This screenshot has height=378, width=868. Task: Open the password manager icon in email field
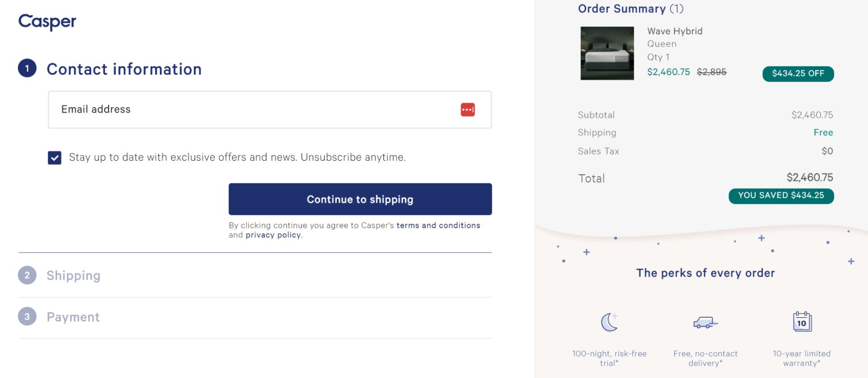tap(468, 109)
